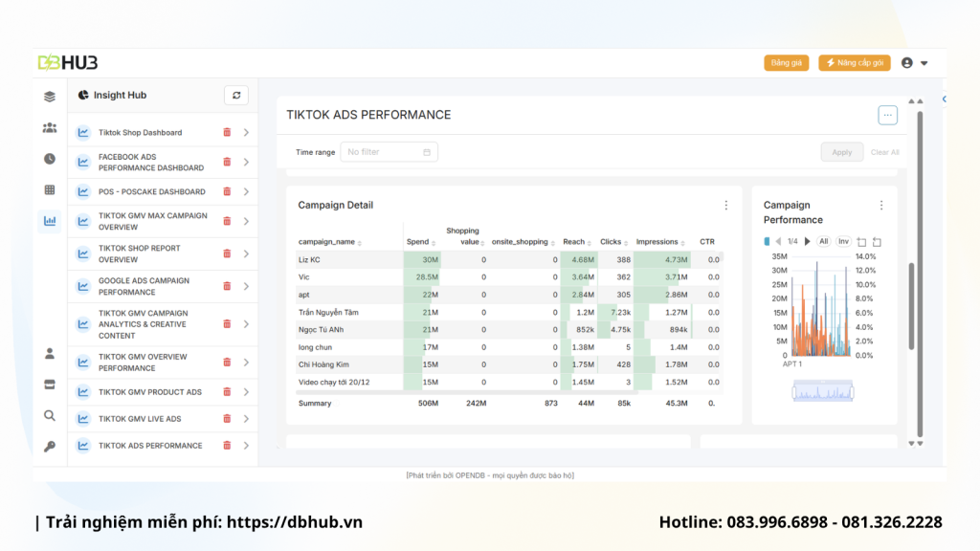
Task: Delete TIKTOK ADS PERFORMANCE entry in list
Action: coord(227,446)
